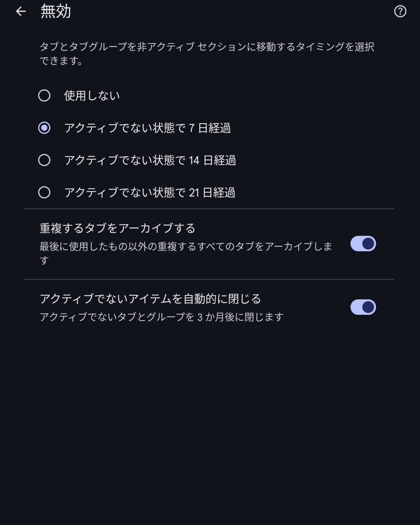Select the 7 日経過 radio button
This screenshot has width=420, height=525.
pyautogui.click(x=44, y=128)
